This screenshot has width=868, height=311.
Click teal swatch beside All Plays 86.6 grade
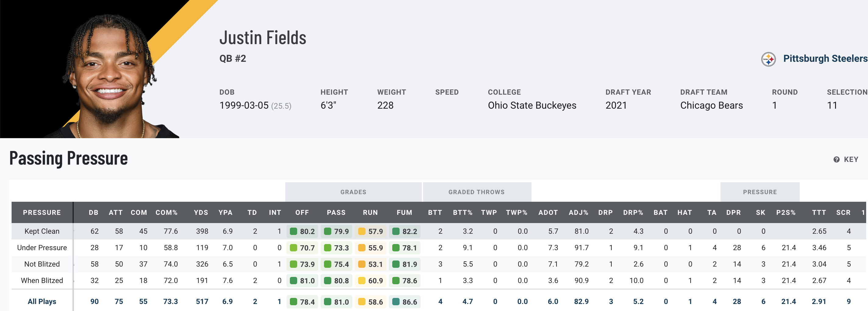click(x=396, y=302)
